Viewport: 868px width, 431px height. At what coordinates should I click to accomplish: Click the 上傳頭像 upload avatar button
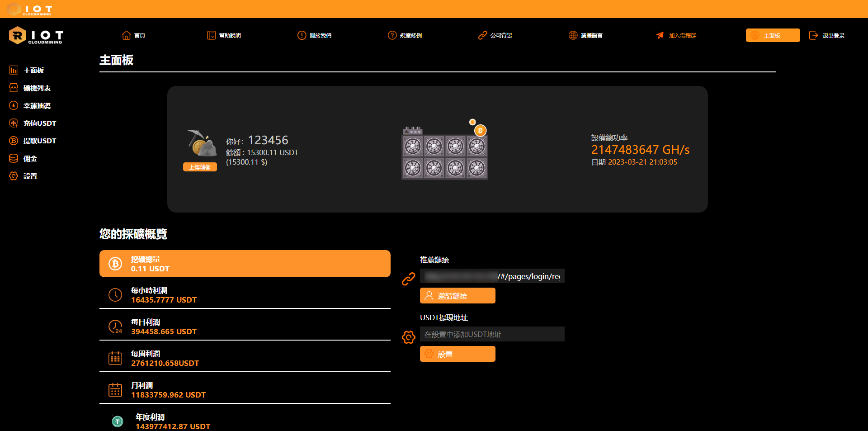pyautogui.click(x=200, y=167)
